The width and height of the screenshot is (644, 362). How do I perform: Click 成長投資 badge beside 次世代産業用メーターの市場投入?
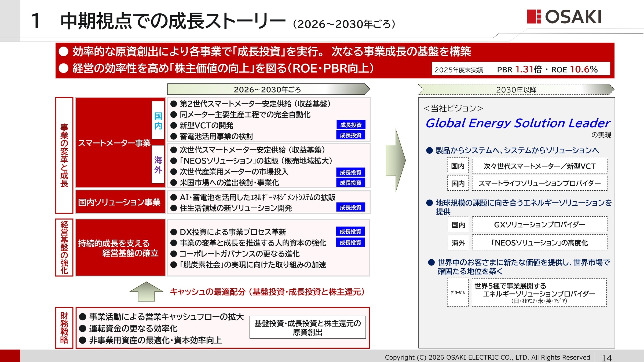pyautogui.click(x=351, y=172)
